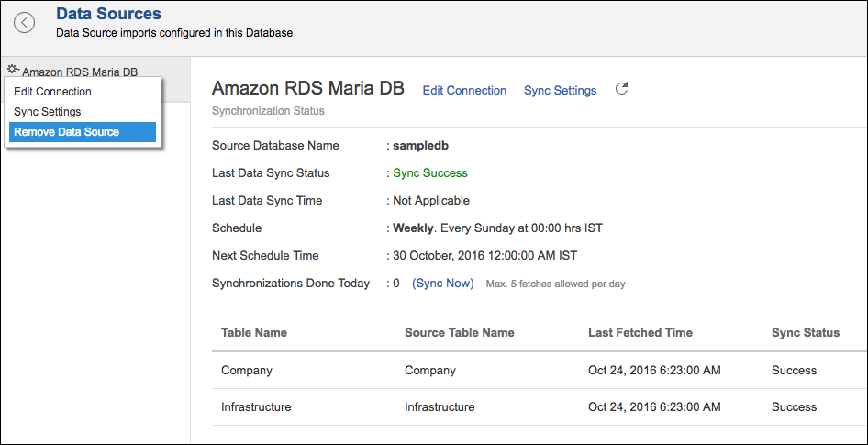This screenshot has width=868, height=445.
Task: Click the Table Name column header
Action: pos(254,333)
